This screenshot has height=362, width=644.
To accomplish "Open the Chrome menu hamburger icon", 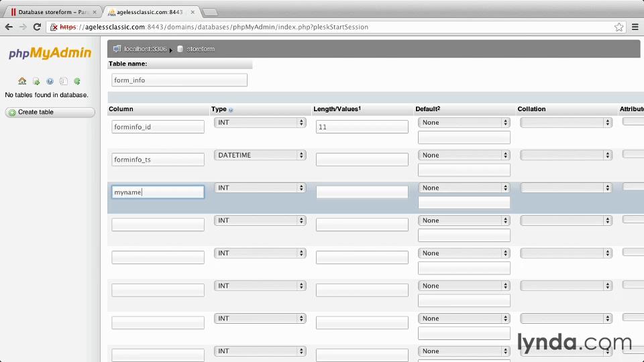I will (635, 27).
